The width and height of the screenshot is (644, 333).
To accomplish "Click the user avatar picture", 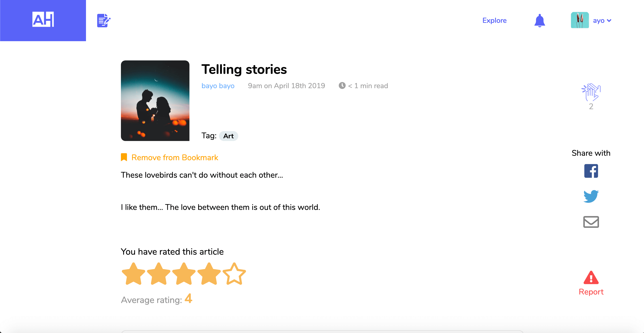I will point(580,20).
